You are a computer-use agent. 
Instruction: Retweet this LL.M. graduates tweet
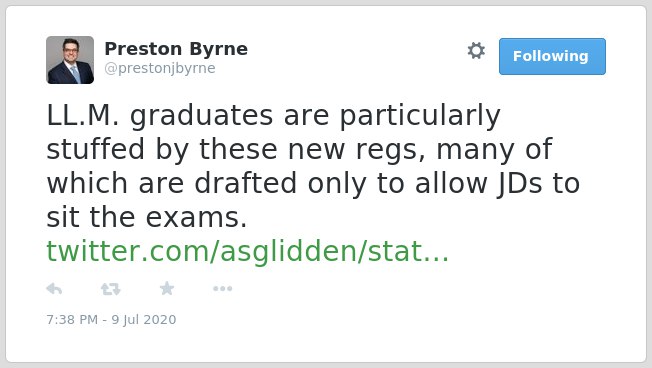111,289
